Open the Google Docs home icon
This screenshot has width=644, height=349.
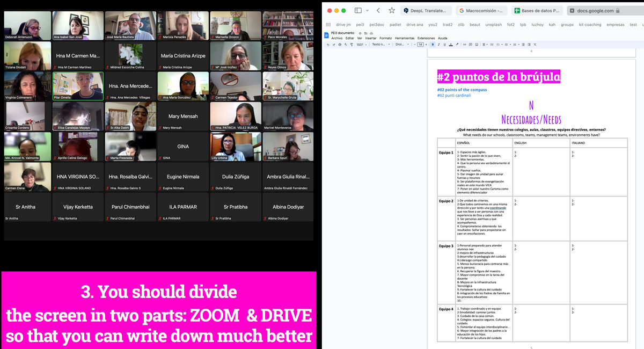(326, 35)
